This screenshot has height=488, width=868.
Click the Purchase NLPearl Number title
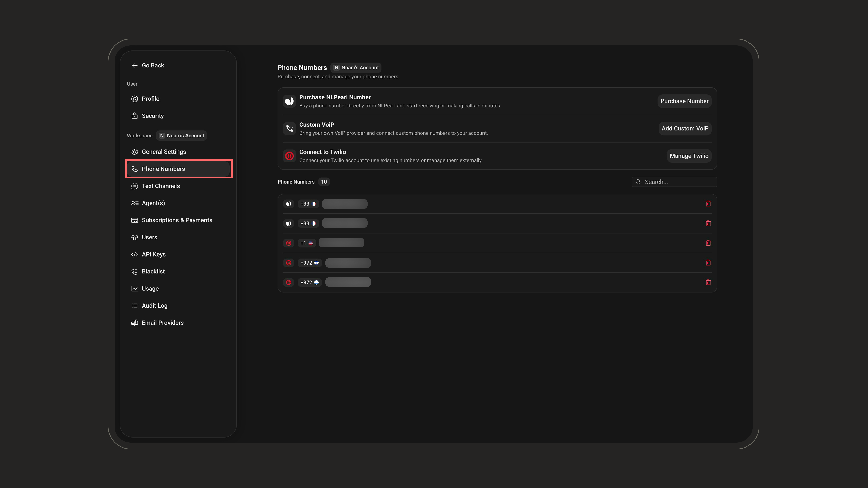coord(335,97)
